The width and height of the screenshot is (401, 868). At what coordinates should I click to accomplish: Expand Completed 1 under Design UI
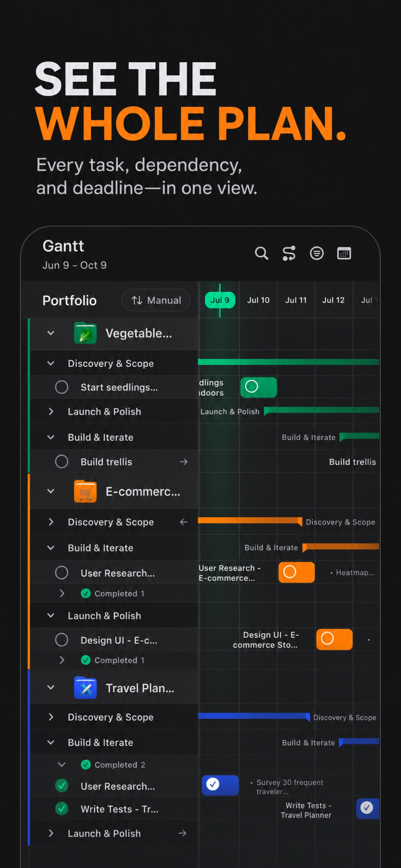click(x=62, y=660)
